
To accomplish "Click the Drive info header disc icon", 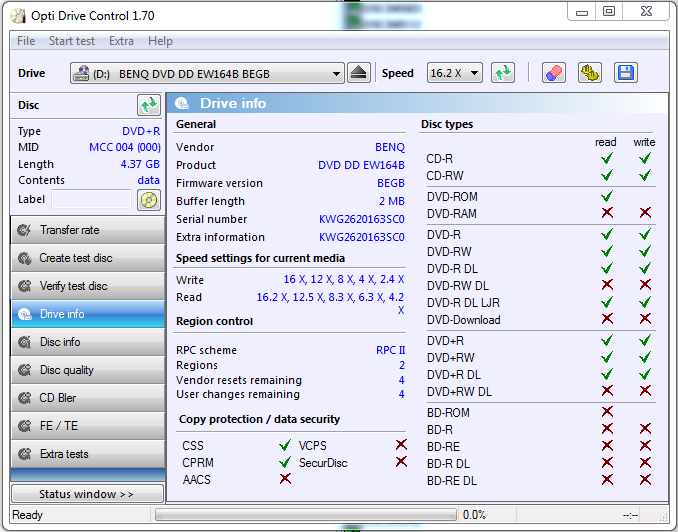I will 182,103.
